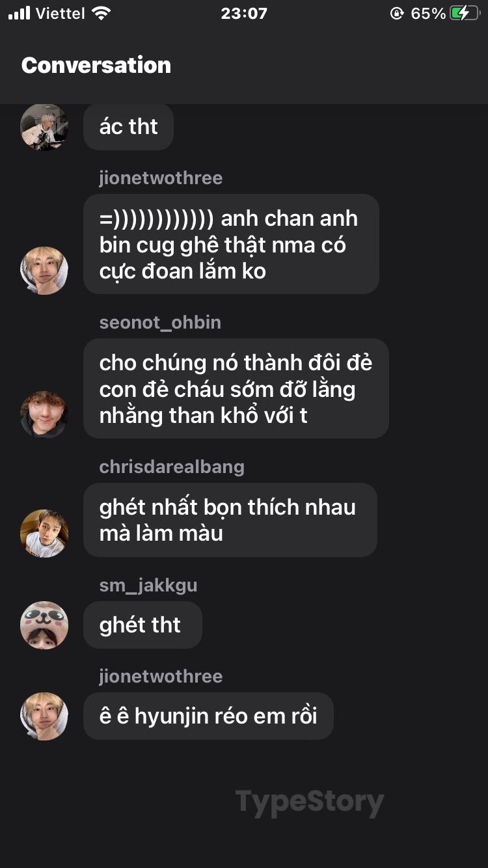Select 'ê ê hyunjin réo em rồi' message
488x868 pixels.
208,716
